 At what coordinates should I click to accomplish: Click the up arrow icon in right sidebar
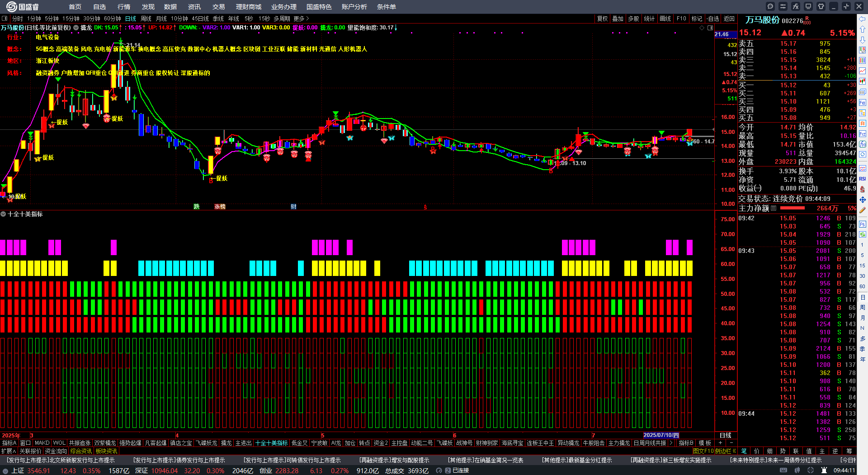[x=863, y=29]
